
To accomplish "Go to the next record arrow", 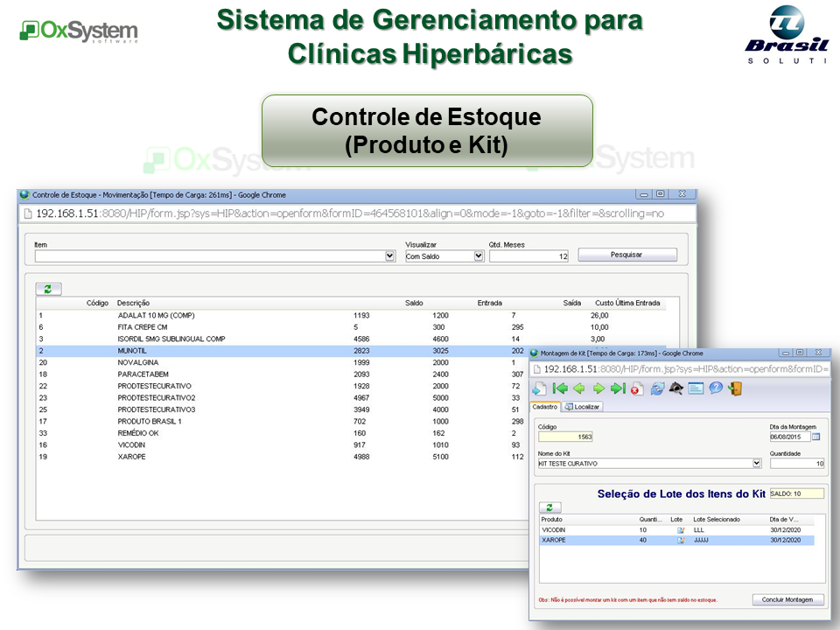I will pos(598,388).
